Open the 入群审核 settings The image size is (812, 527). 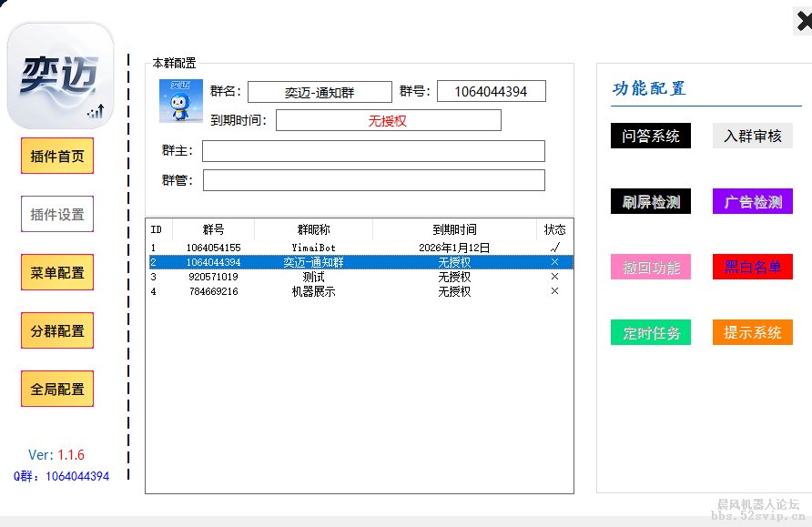point(753,137)
